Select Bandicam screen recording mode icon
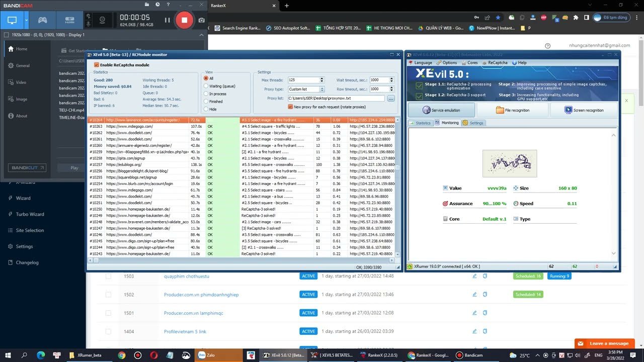 click(x=12, y=21)
